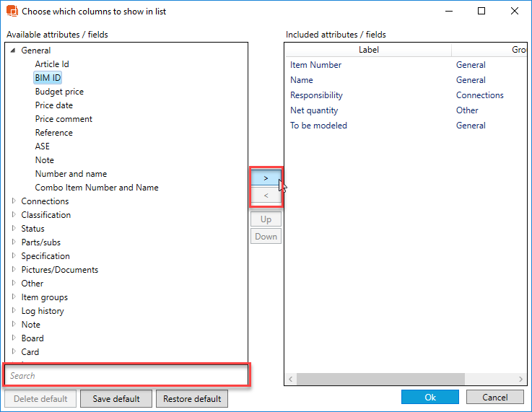
Task: Select the Article Id attribute
Action: [x=52, y=64]
